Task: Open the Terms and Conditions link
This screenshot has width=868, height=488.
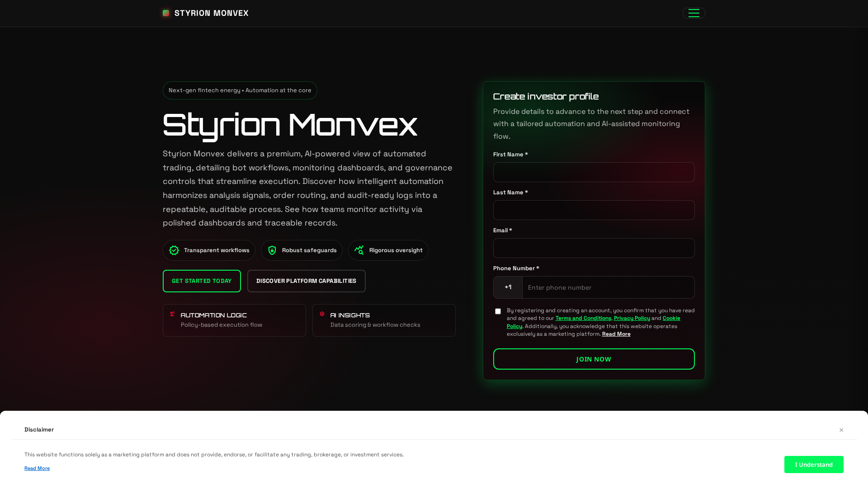Action: point(583,318)
